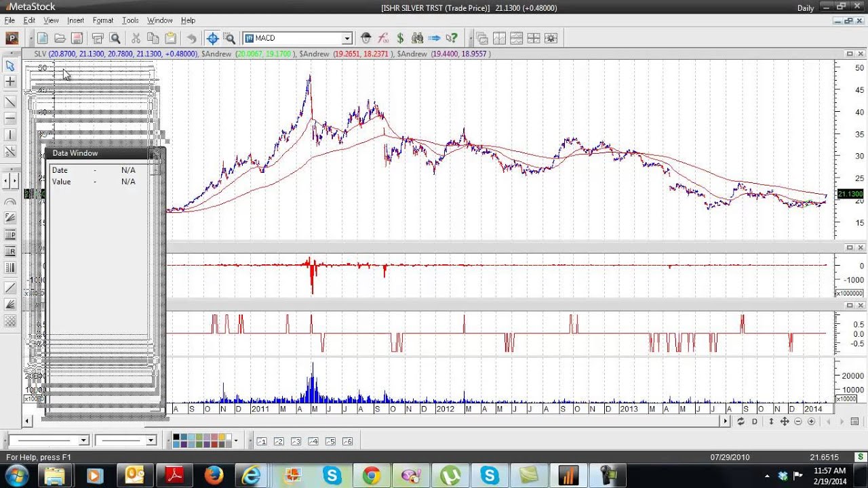
Task: Switch to chart template button 3
Action: tap(296, 441)
